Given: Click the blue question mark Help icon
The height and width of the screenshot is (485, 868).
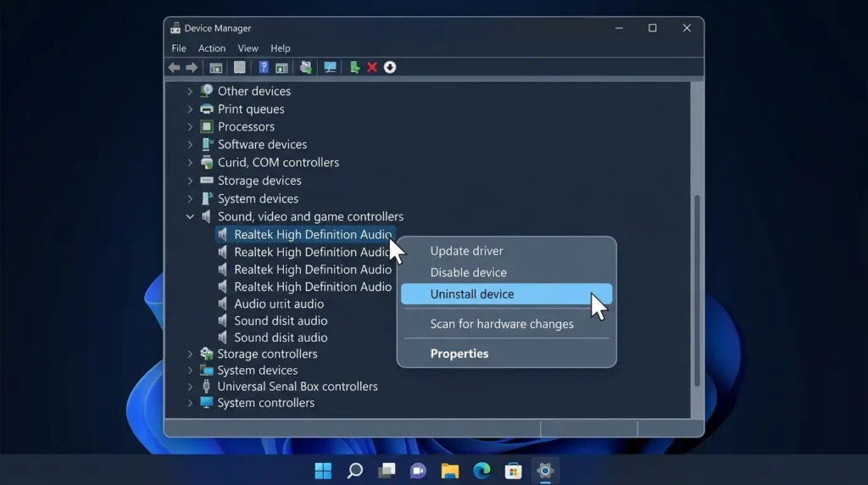Looking at the screenshot, I should [264, 68].
